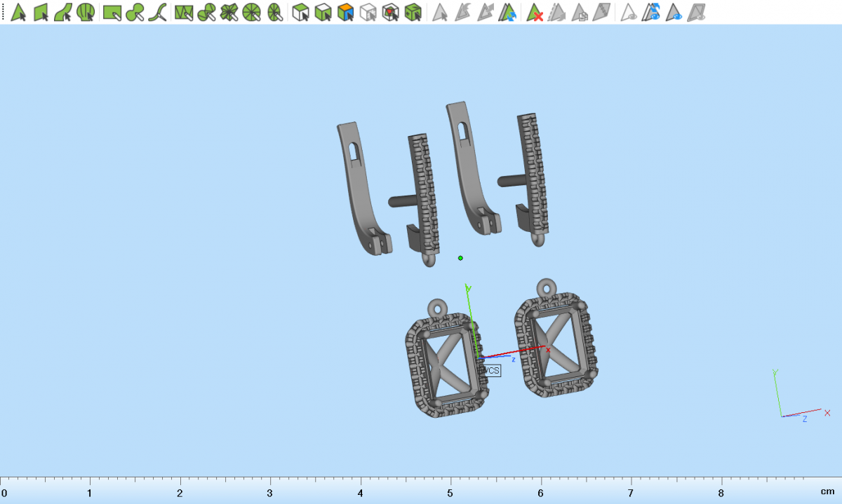Select the two-circle brush marking tool
Image resolution: width=842 pixels, height=504 pixels.
(135, 12)
